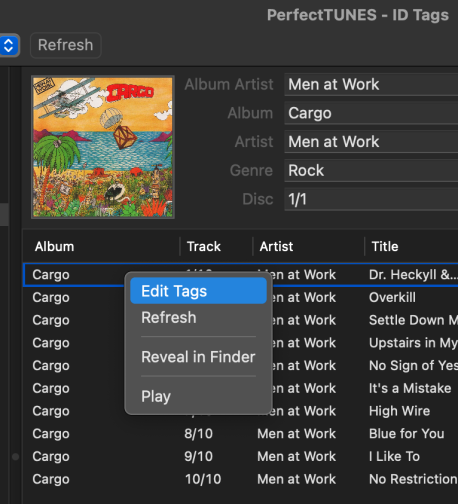This screenshot has height=504, width=458.
Task: Click Cargo album cell in the Dr. Heckyll row
Action: coord(51,275)
